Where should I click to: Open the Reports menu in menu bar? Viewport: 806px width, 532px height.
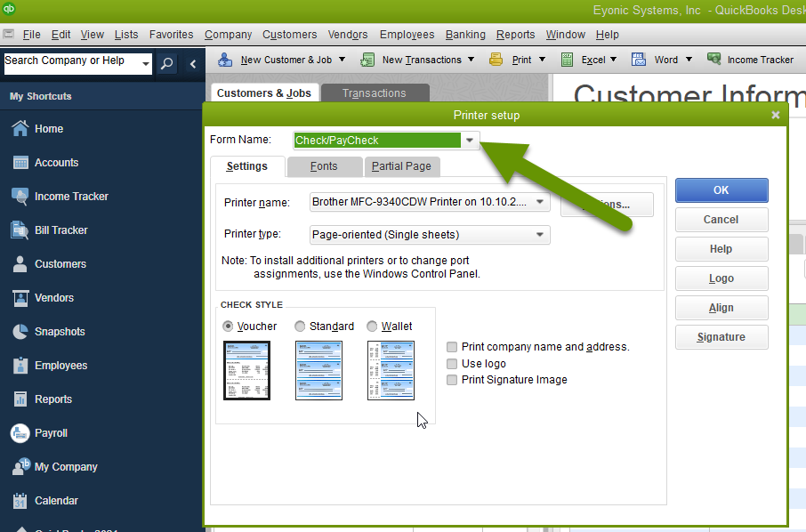tap(516, 35)
